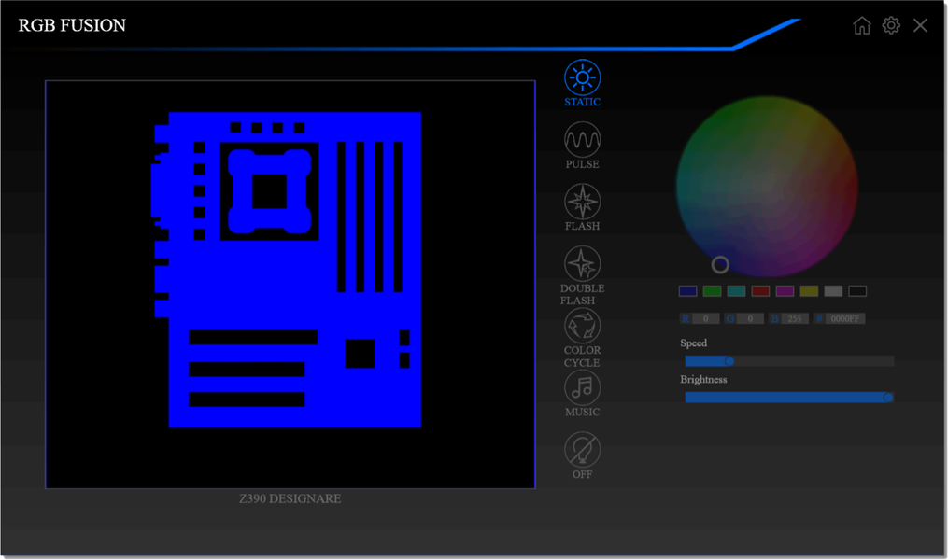Select the Flash lighting effect
The height and width of the screenshot is (560, 948).
pyautogui.click(x=582, y=202)
